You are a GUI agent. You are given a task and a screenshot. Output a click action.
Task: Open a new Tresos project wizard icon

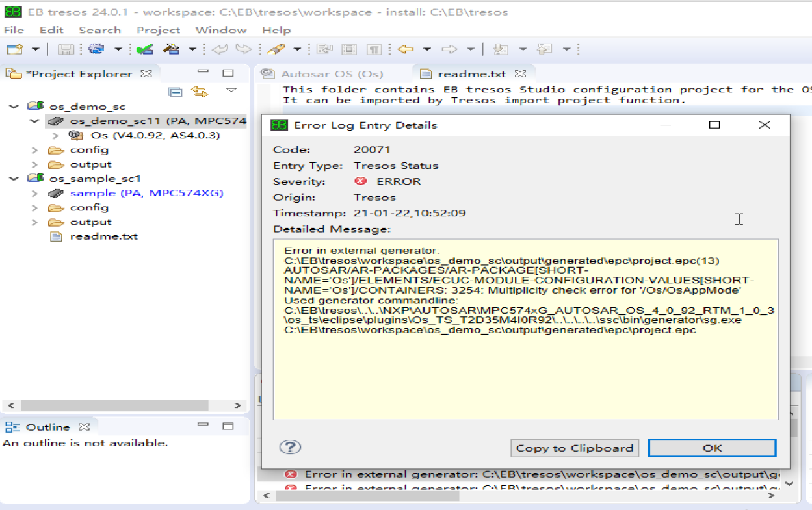click(x=14, y=49)
